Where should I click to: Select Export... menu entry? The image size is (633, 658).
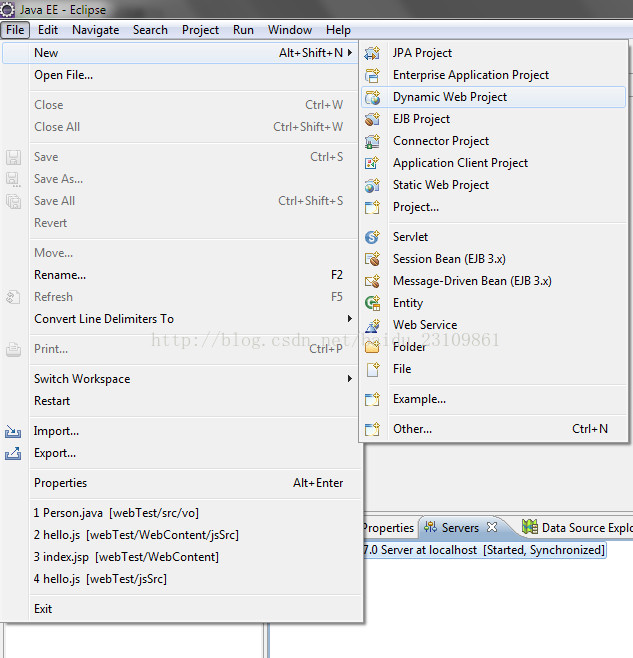[182, 453]
